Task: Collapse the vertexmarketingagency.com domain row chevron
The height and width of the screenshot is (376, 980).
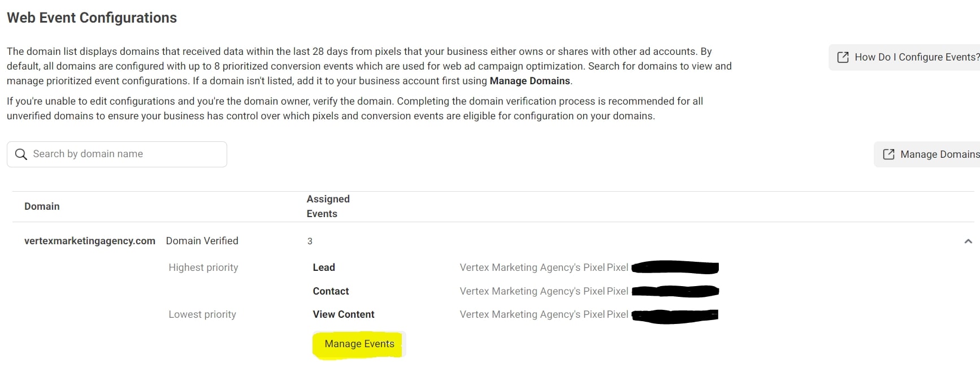Action: click(x=968, y=241)
